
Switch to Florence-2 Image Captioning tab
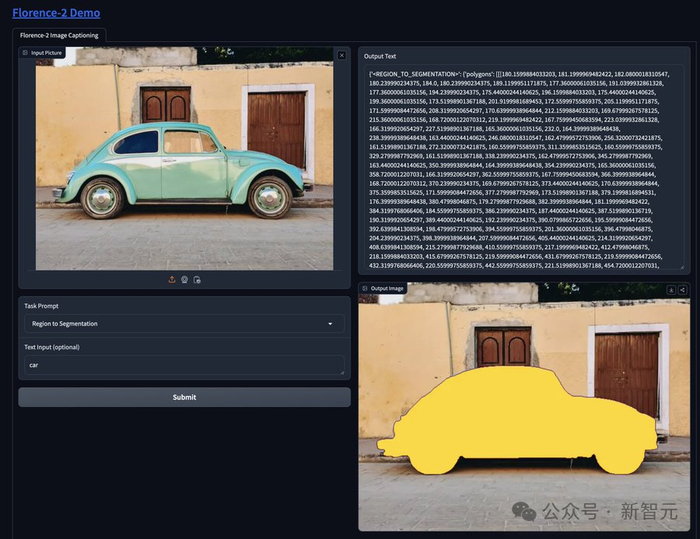[59, 35]
